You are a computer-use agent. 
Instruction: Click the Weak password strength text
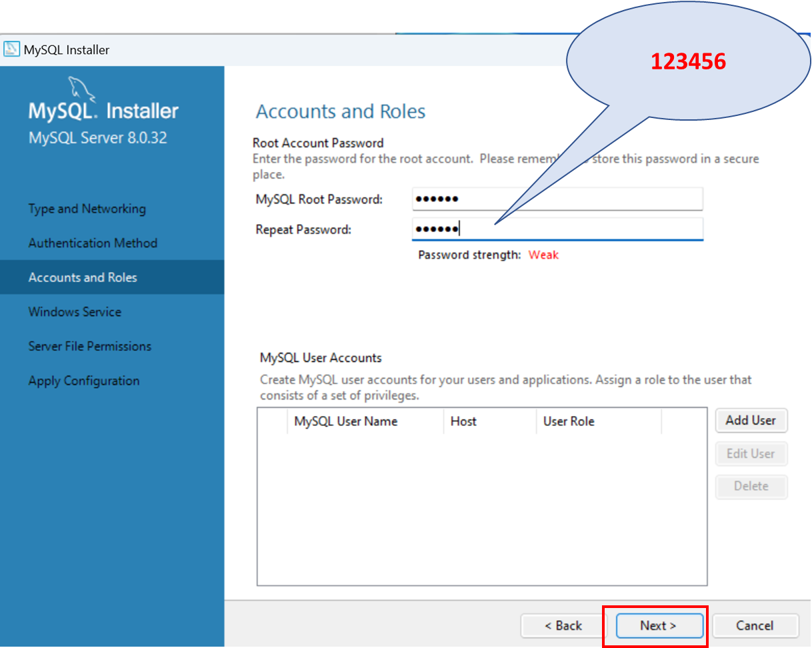click(x=543, y=255)
